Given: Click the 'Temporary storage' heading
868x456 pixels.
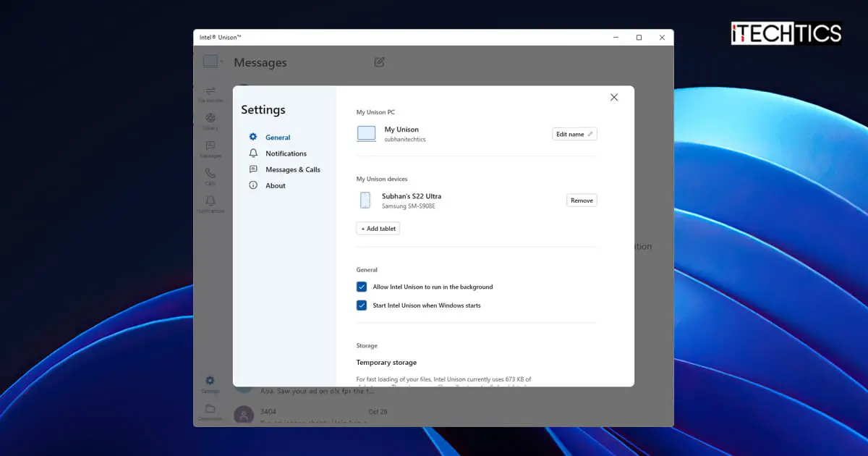Looking at the screenshot, I should point(386,363).
